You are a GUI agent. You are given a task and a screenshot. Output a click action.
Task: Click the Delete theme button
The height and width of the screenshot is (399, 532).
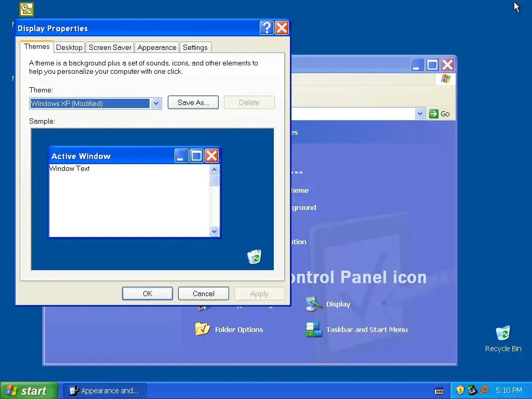click(x=249, y=102)
